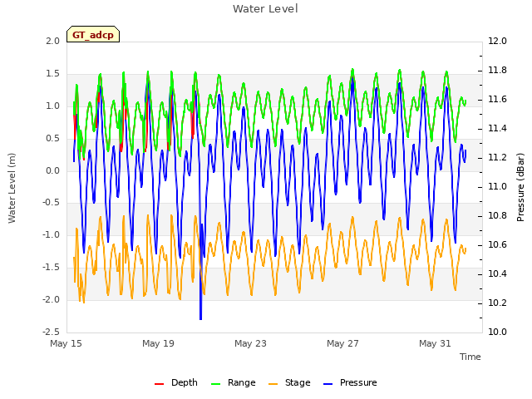Click the 2.0 left axis value
532x399 pixels.
(53, 41)
